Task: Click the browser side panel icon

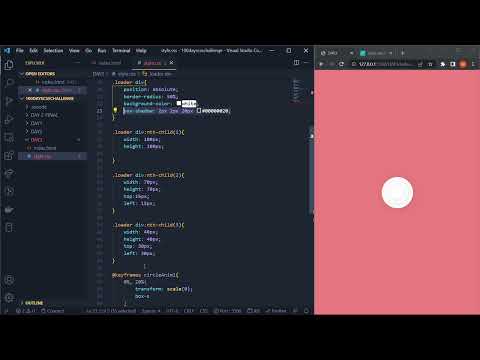Action: pyautogui.click(x=453, y=64)
